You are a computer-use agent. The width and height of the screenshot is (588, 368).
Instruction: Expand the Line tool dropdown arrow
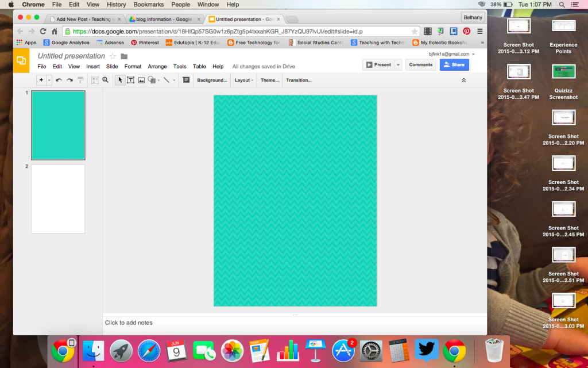174,80
